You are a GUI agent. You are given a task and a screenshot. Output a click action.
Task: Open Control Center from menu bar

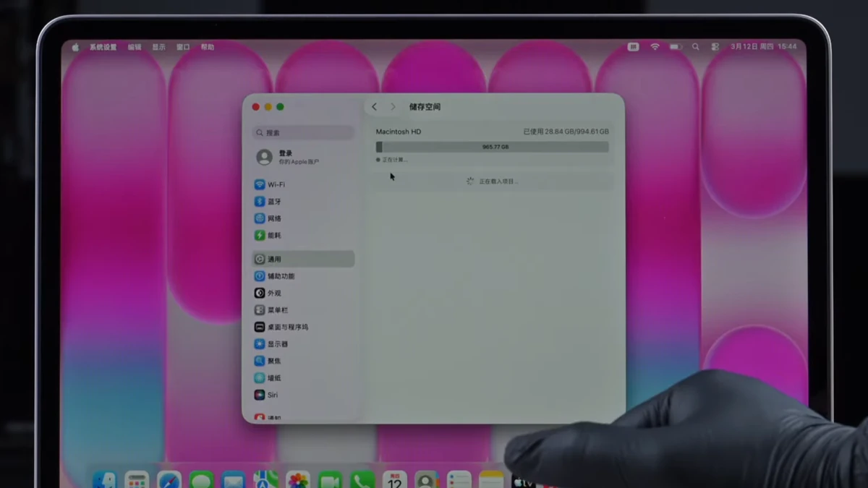(715, 47)
